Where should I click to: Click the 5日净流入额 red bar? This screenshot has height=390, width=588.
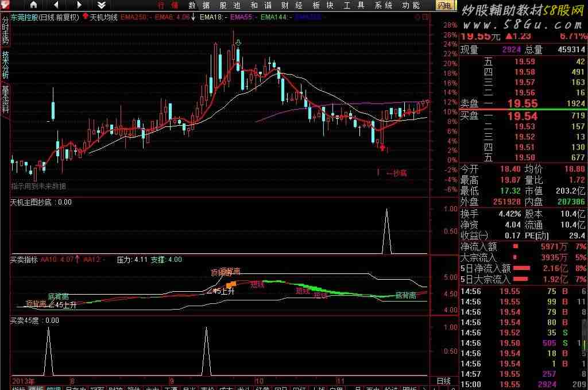click(x=521, y=268)
